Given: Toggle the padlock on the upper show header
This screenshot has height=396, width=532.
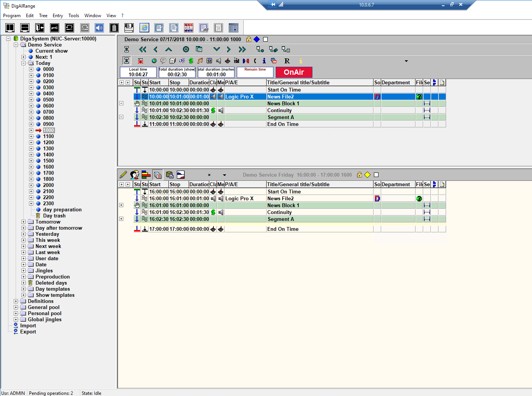Looking at the screenshot, I should pyautogui.click(x=249, y=39).
